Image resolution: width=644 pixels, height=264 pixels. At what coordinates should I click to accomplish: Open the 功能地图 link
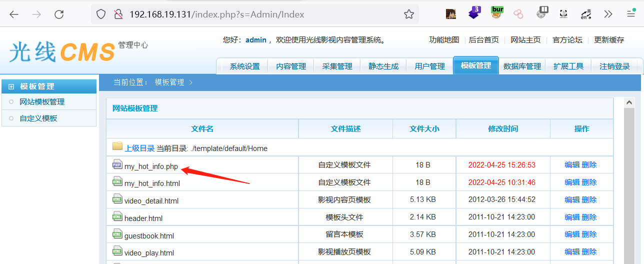coord(444,40)
